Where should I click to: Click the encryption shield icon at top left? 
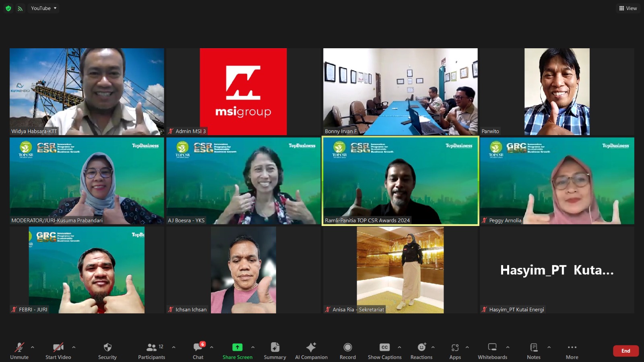click(8, 8)
